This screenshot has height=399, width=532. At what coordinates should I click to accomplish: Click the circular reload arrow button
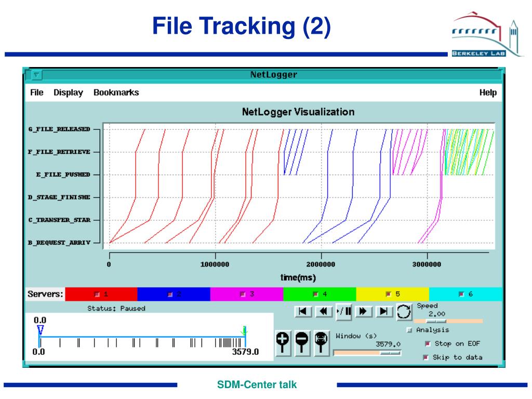[x=404, y=312]
